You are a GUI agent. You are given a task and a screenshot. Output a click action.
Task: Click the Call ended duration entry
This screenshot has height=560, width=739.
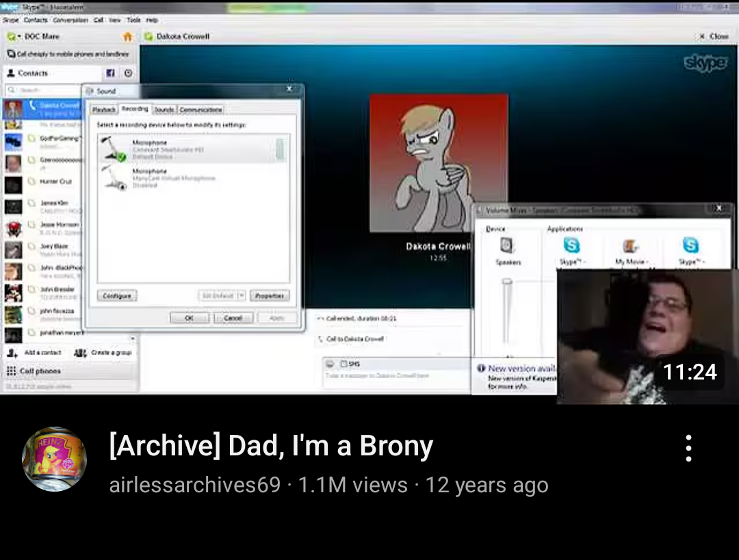[356, 319]
